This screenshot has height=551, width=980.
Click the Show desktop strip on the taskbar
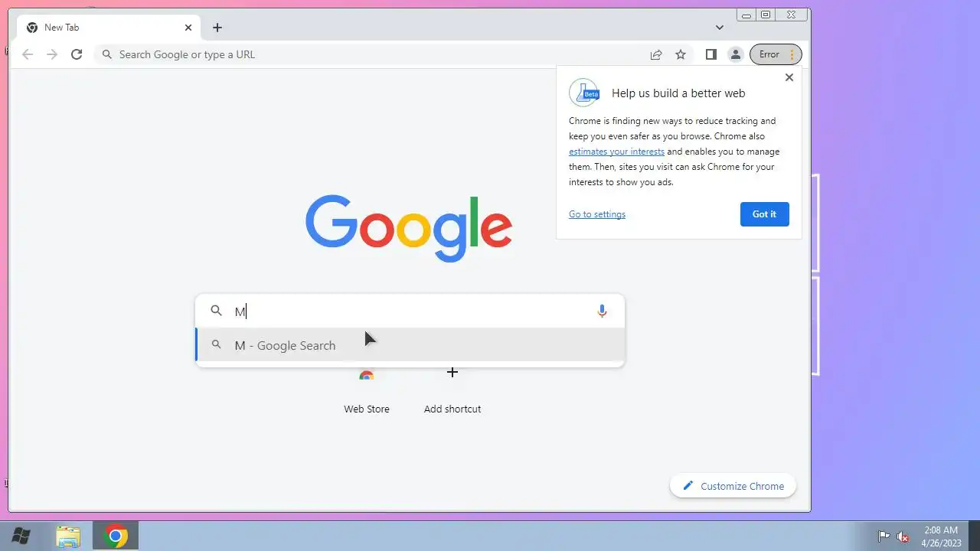coord(974,536)
